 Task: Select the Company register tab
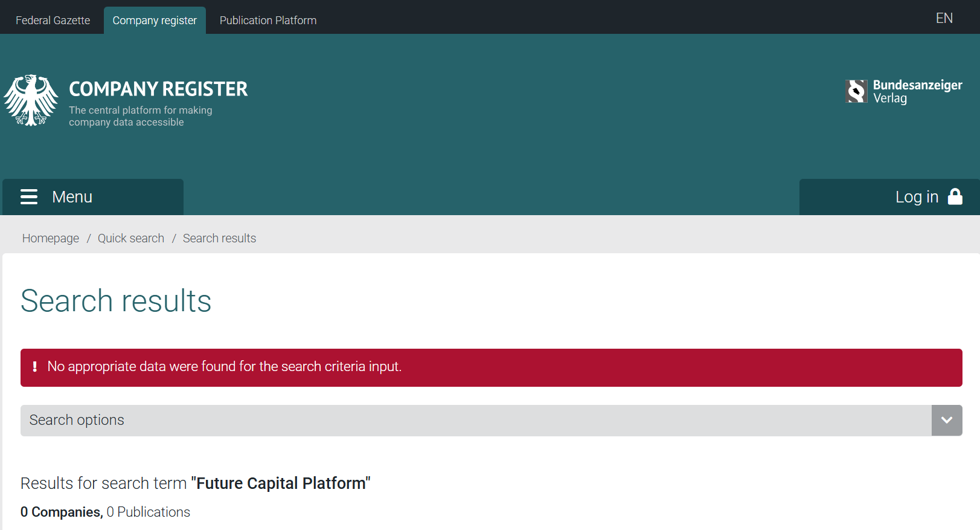pos(155,21)
